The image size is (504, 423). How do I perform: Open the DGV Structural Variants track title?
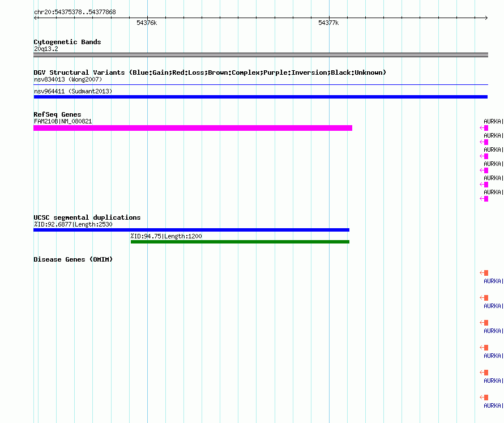[x=210, y=72]
